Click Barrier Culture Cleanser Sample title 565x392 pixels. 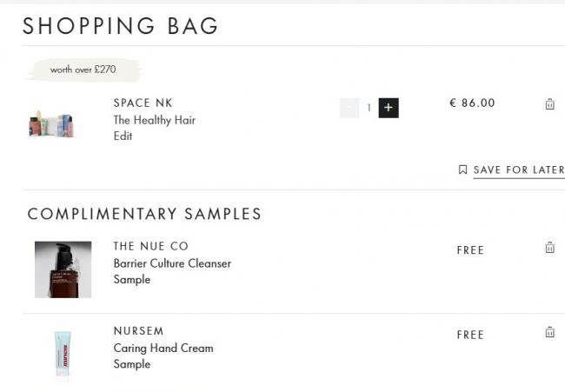click(x=172, y=271)
